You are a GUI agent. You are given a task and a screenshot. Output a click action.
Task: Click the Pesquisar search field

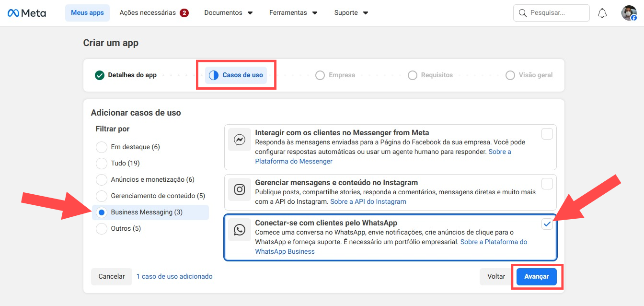552,13
